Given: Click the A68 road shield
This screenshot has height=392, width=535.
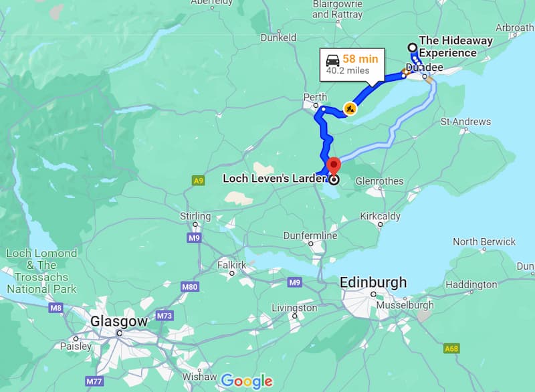Looking at the screenshot, I should [451, 349].
